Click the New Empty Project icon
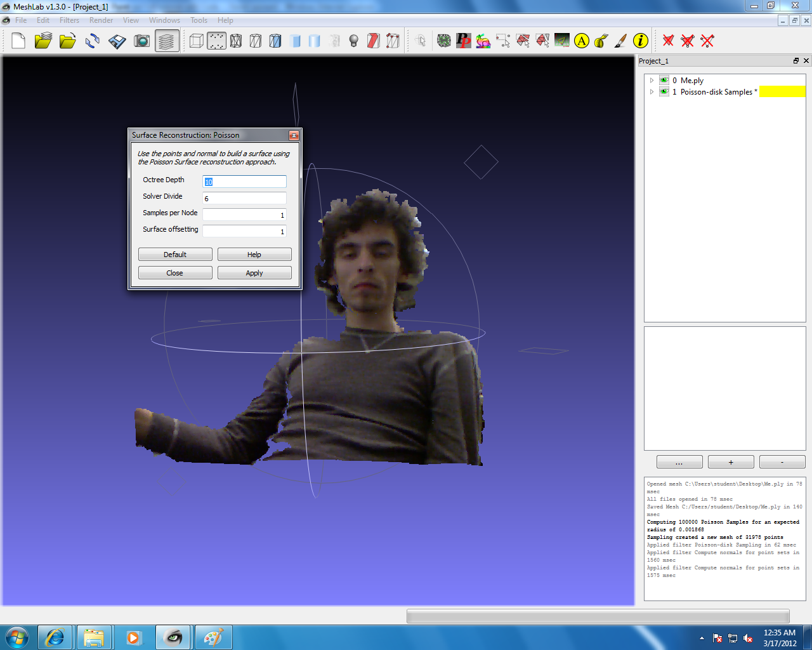This screenshot has width=812, height=650. coord(18,41)
